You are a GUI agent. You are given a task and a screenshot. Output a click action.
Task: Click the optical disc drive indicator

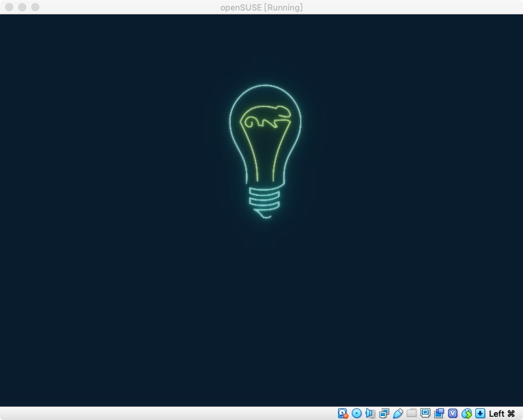(x=356, y=413)
